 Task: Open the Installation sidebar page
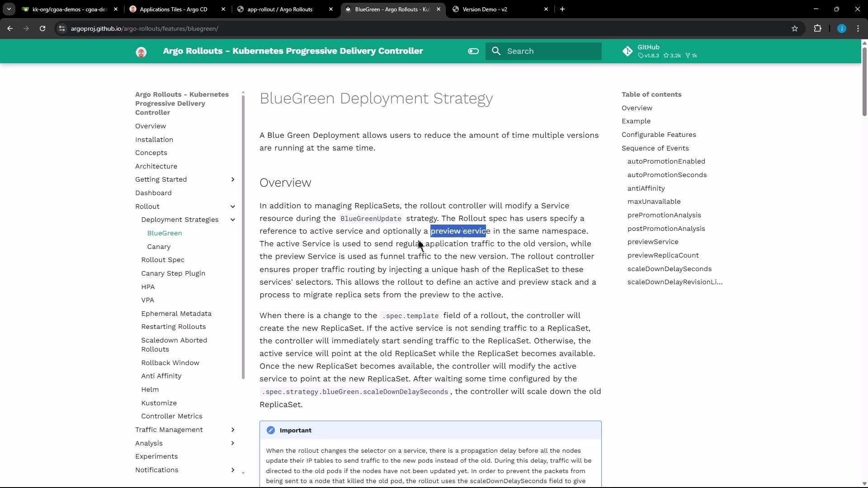(x=154, y=140)
